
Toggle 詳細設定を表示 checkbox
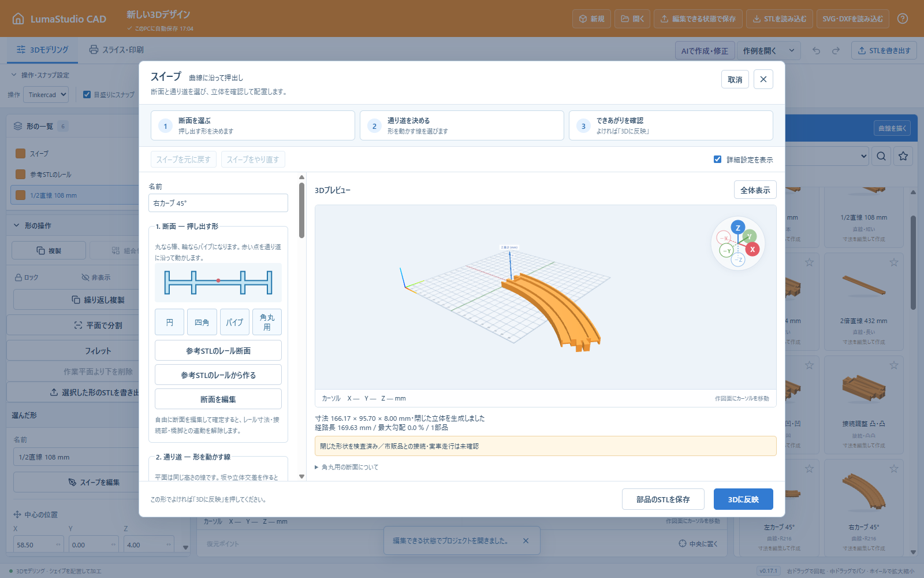[717, 160]
